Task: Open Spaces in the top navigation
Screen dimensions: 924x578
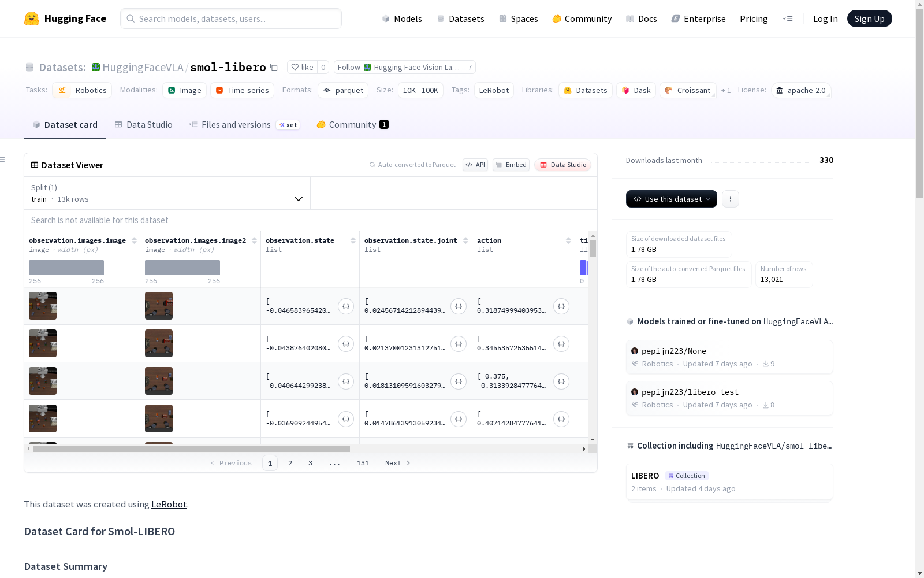Action: click(519, 18)
